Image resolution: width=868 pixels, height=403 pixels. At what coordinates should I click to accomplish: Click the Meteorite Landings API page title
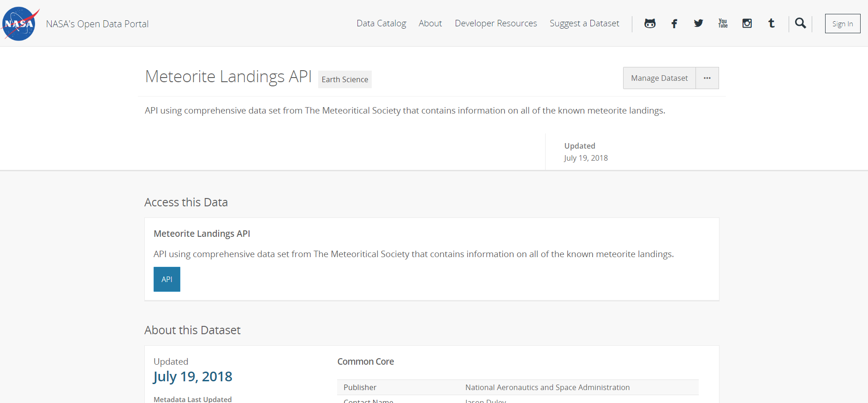pos(228,77)
